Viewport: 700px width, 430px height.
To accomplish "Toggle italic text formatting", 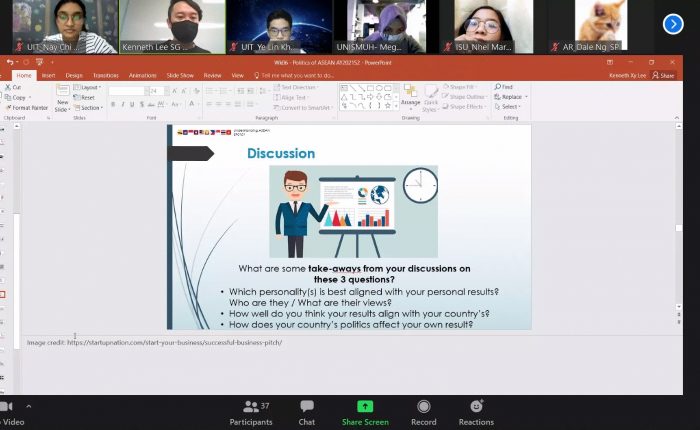I will 120,104.
